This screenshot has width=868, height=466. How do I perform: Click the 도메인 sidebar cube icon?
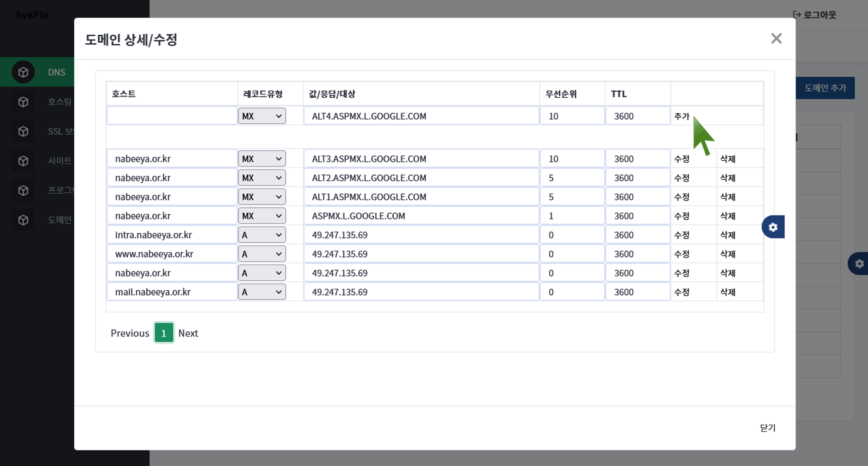pyautogui.click(x=23, y=220)
